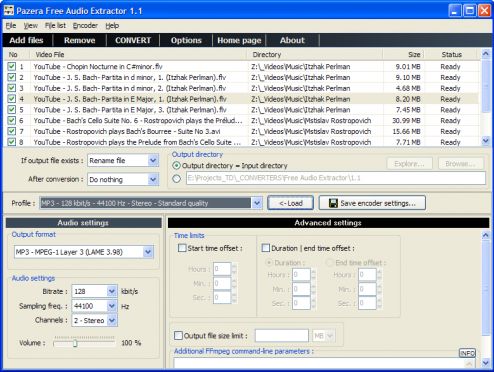Screen dimensions: 494x372
Task: Enable Output file size limit checkbox
Action: tap(178, 335)
